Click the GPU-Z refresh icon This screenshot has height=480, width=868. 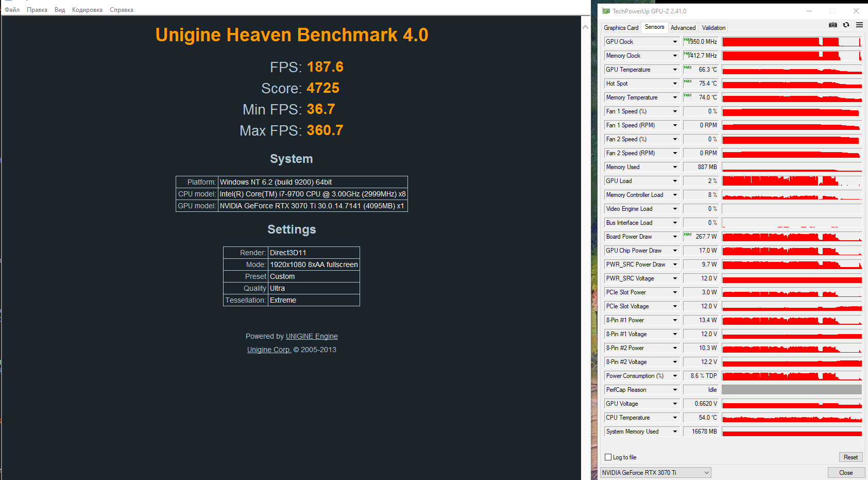coord(846,25)
